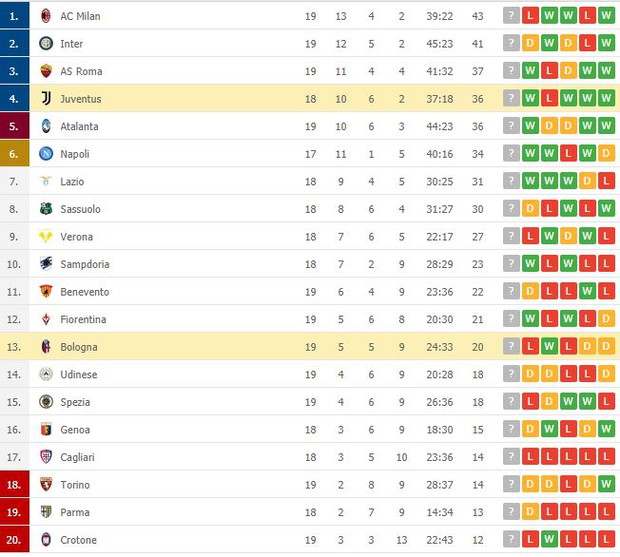Click the Napoli club crest

click(46, 154)
